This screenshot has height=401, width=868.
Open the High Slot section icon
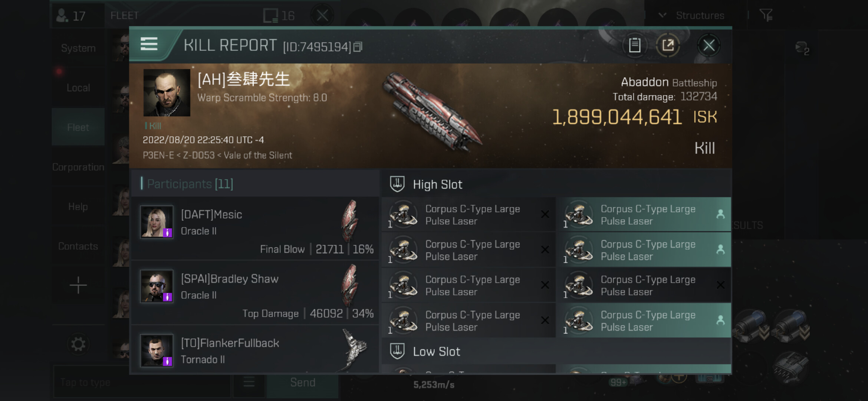[x=397, y=184]
